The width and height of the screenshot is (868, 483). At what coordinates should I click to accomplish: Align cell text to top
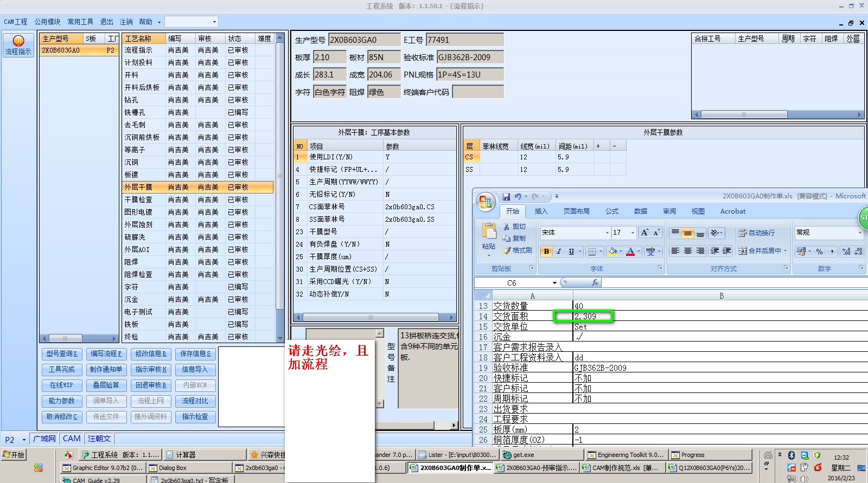675,233
